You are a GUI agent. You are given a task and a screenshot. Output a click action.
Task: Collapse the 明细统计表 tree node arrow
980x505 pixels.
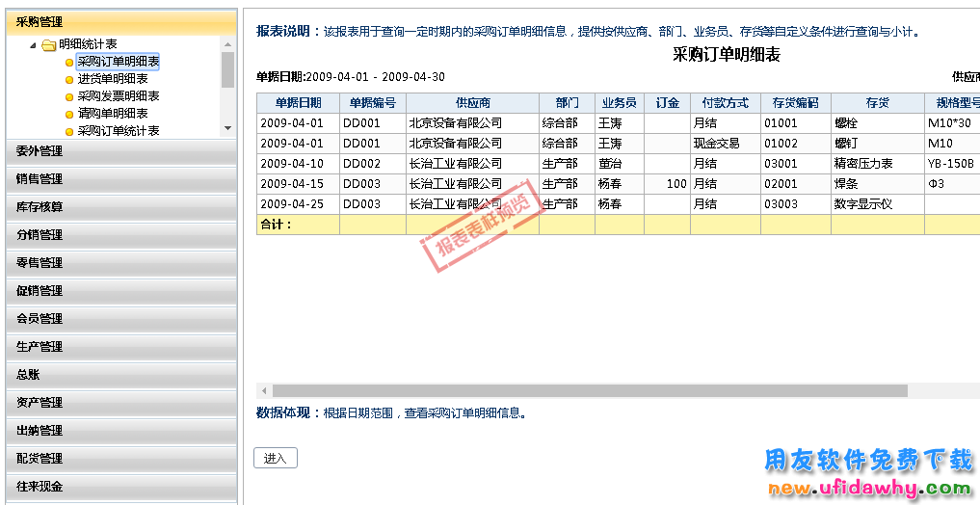(34, 45)
